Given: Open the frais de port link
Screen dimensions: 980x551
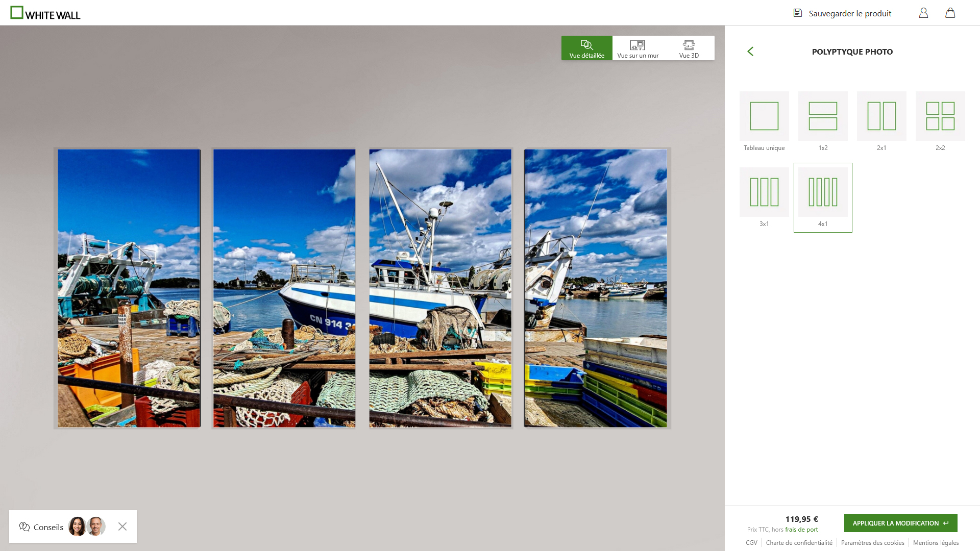Looking at the screenshot, I should tap(801, 530).
